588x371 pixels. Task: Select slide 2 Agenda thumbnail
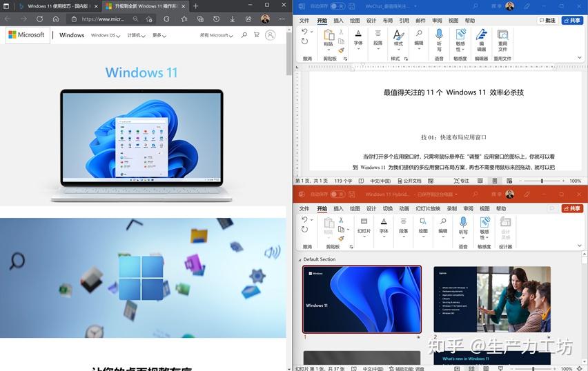tap(492, 299)
